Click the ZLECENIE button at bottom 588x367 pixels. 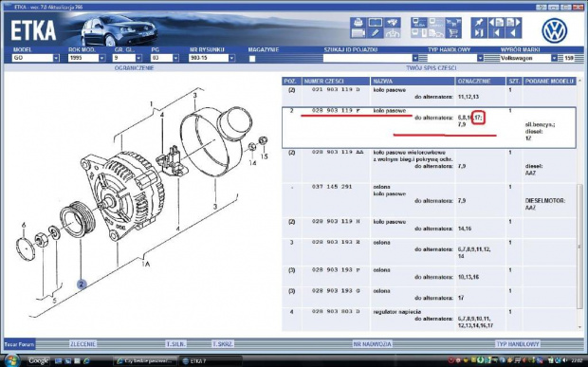(x=83, y=343)
